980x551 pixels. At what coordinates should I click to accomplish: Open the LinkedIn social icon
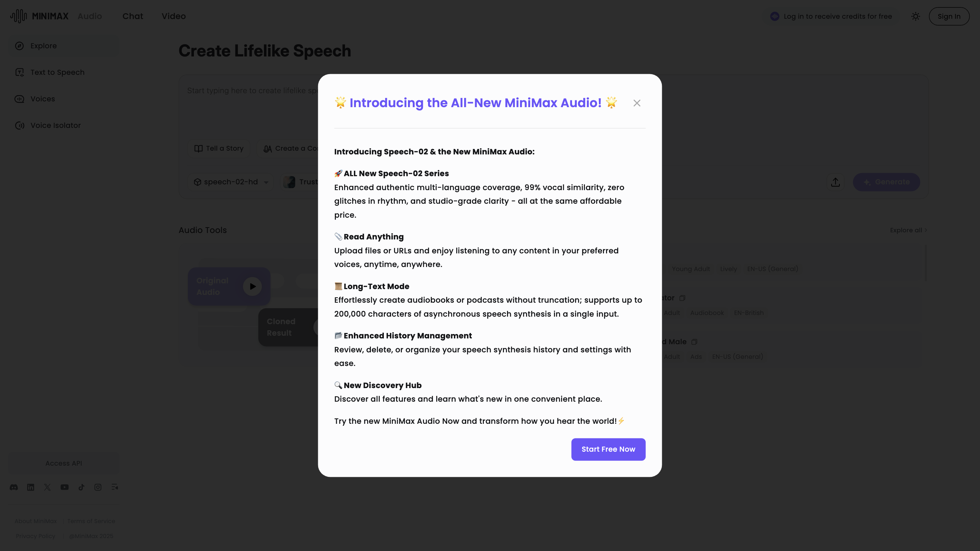(31, 487)
